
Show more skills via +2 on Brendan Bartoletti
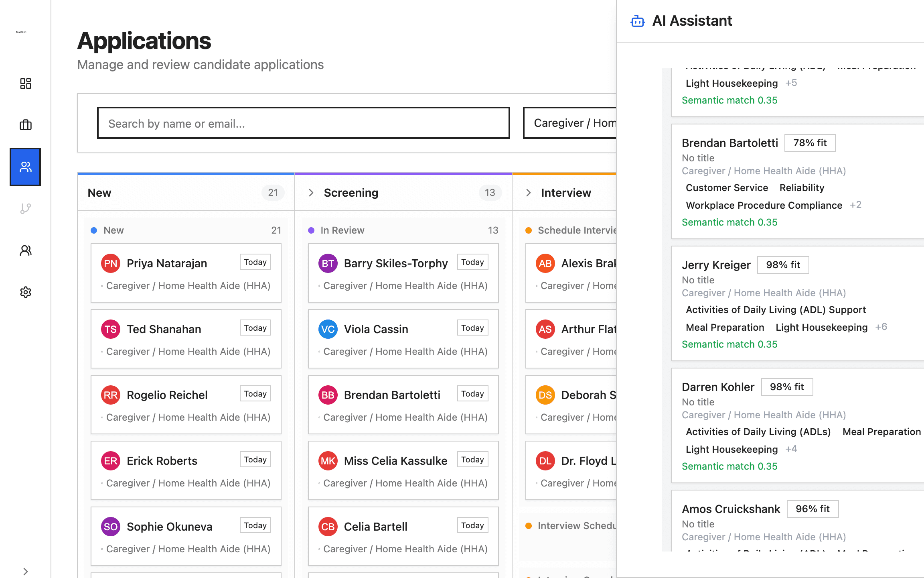click(x=855, y=205)
